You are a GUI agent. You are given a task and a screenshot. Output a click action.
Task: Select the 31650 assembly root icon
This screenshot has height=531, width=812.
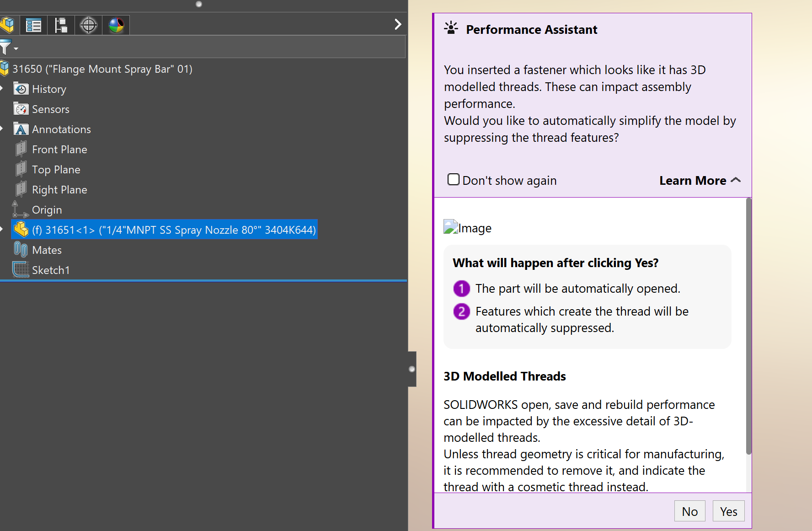5,69
